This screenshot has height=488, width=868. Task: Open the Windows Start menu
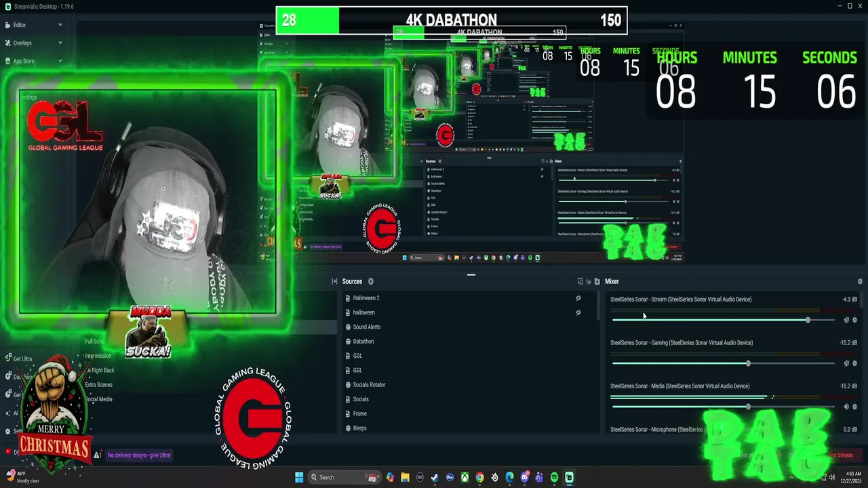click(299, 477)
